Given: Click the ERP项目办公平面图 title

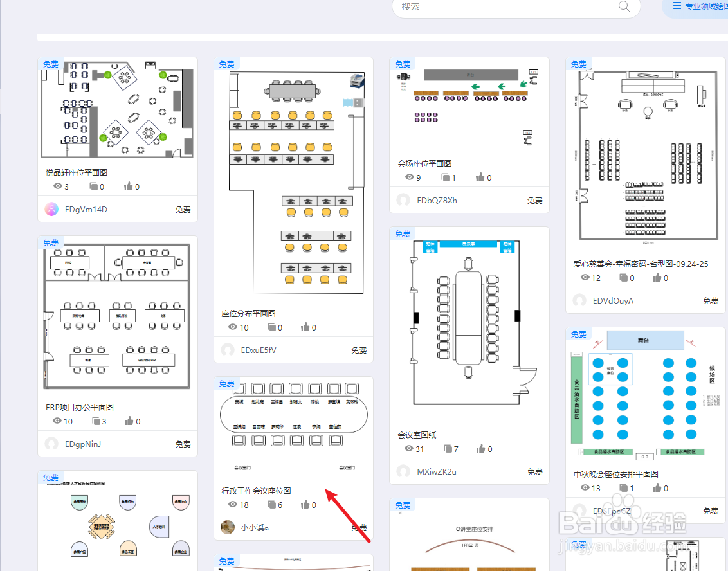Looking at the screenshot, I should [79, 407].
